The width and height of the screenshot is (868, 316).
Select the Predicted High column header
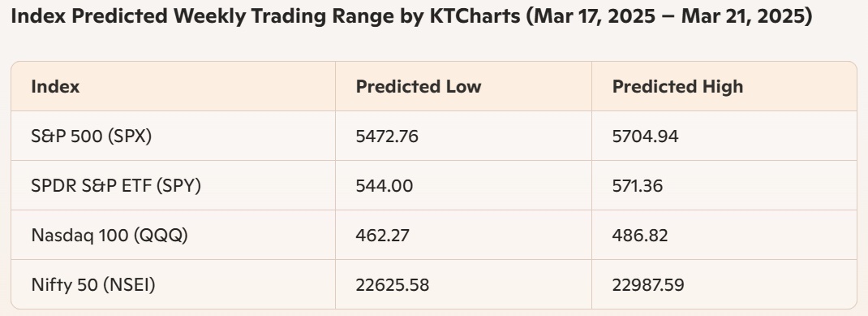(677, 86)
